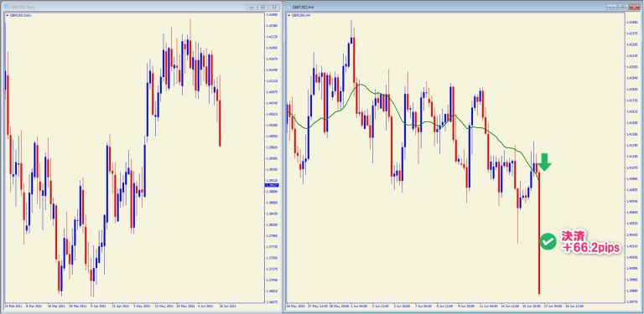Image resolution: width=644 pixels, height=314 pixels.
Task: Minimize the GBPUSD,Daily chart window
Action: tap(252, 7)
